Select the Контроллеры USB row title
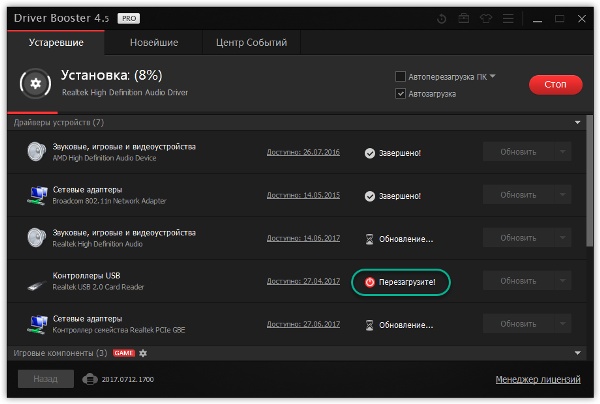The height and width of the screenshot is (404, 600). [x=86, y=275]
